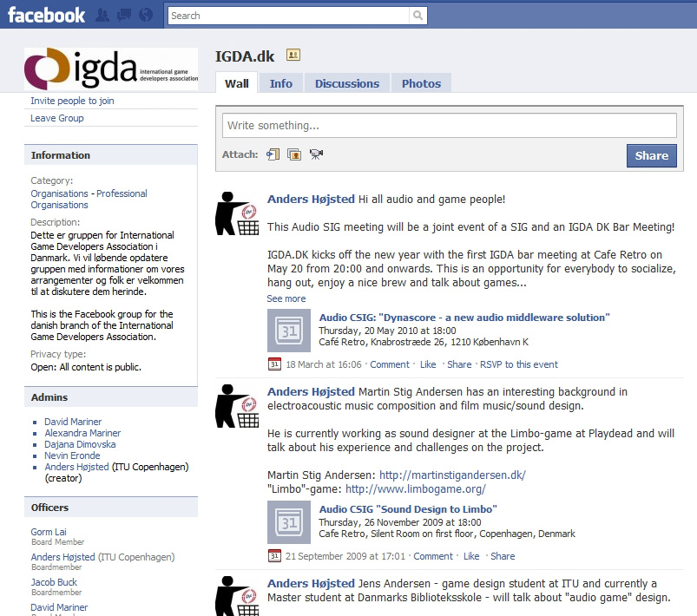Open officer Anders Højsted's profile
This screenshot has width=697, height=616.
coord(62,557)
